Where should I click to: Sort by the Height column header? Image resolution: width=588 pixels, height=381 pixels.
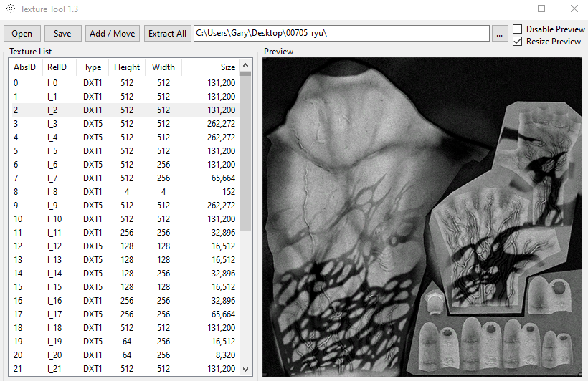(x=127, y=67)
